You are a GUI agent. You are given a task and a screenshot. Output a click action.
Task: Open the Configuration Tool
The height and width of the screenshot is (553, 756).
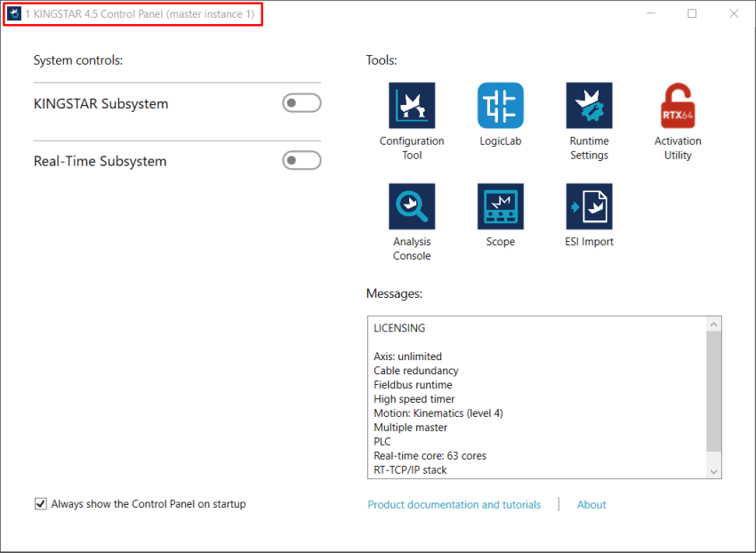coord(412,106)
